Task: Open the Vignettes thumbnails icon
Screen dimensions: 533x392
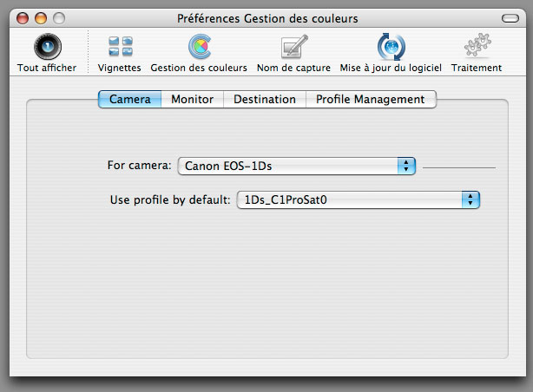Action: [x=121, y=46]
